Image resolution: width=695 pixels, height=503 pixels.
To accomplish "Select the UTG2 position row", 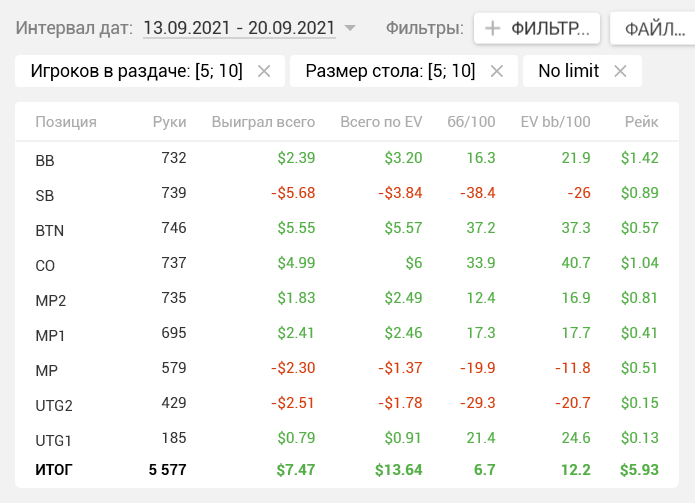I will (54, 405).
